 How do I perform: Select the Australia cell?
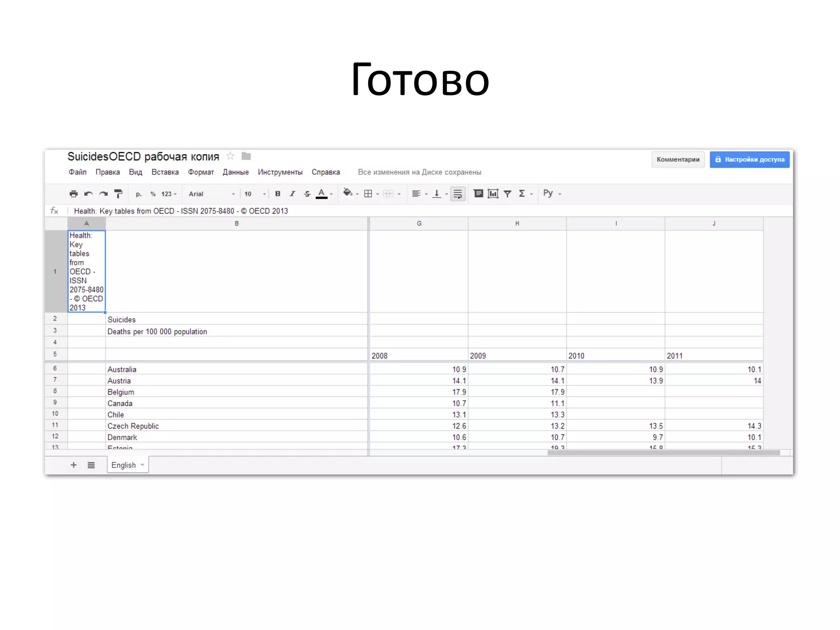point(237,369)
